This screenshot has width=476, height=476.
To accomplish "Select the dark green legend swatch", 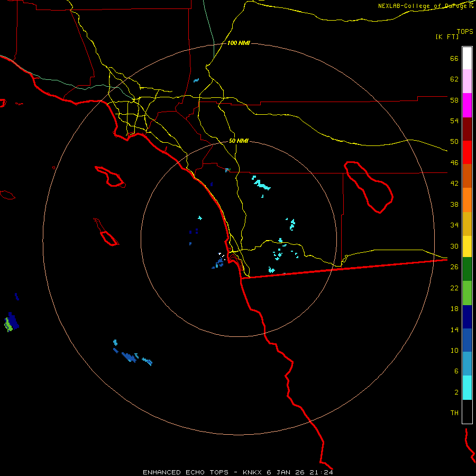I will point(467,269).
